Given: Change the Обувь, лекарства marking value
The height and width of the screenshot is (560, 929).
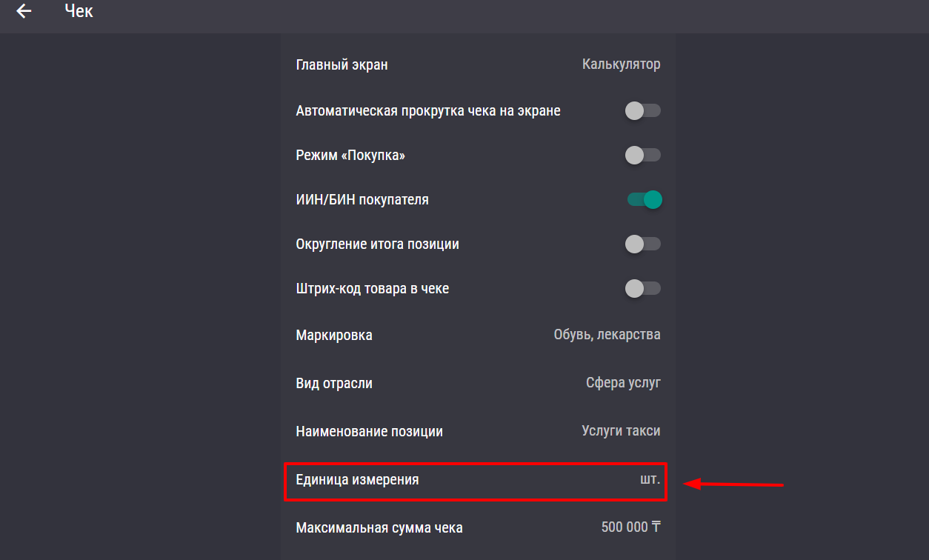Looking at the screenshot, I should (607, 335).
